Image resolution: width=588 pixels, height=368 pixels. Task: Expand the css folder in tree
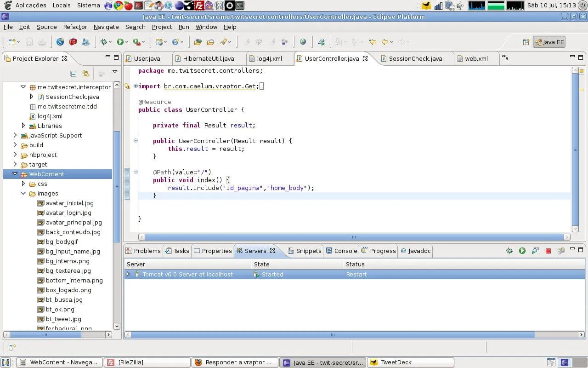[23, 184]
